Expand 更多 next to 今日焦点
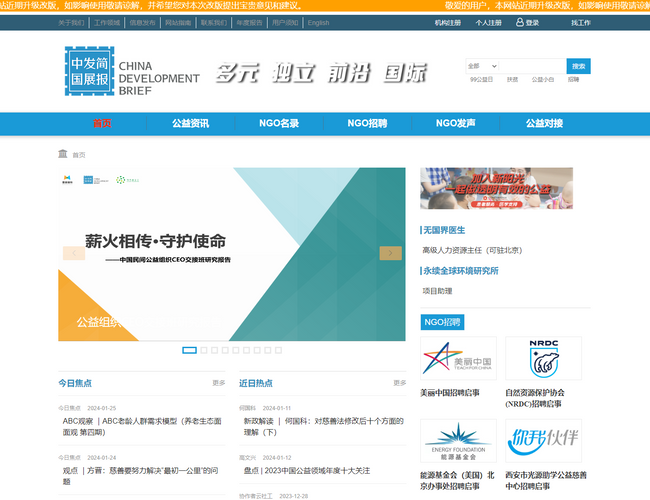Viewport: 650px width, 500px height. point(218,383)
